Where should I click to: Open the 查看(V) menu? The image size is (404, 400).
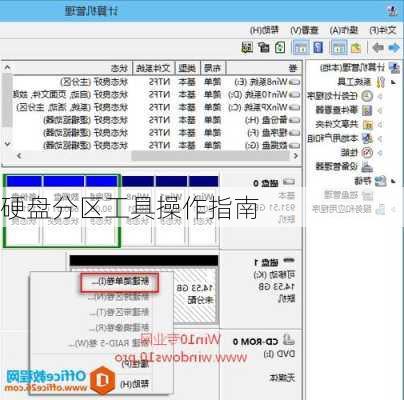point(304,30)
